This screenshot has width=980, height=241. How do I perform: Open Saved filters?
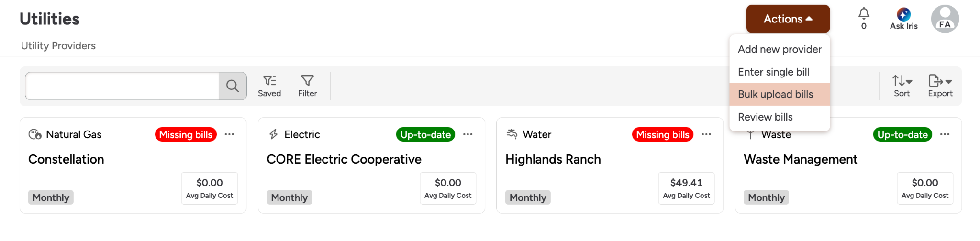pyautogui.click(x=269, y=86)
